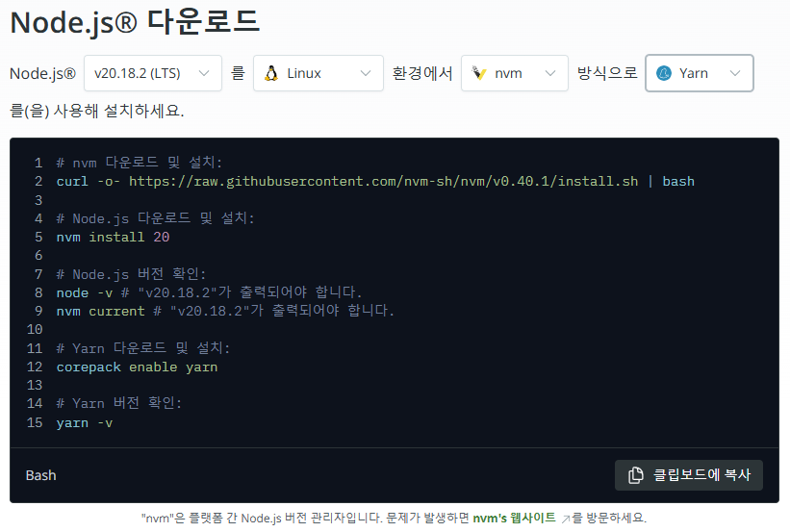The width and height of the screenshot is (790, 532).
Task: Click the '# Node.js 다운로드 및 설치:' comment
Action: [x=155, y=218]
